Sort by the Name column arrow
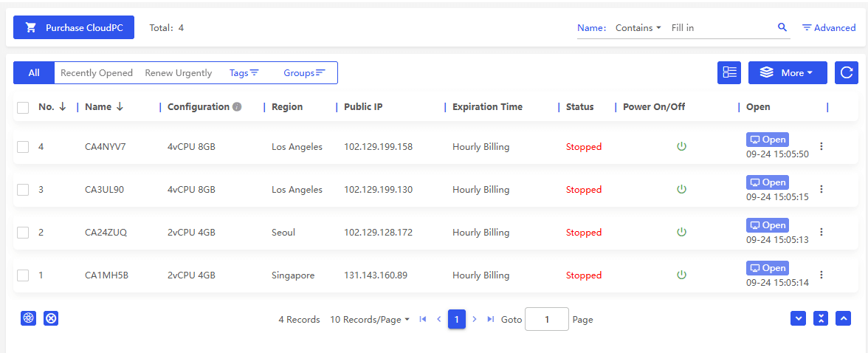This screenshot has height=353, width=868. (x=120, y=107)
